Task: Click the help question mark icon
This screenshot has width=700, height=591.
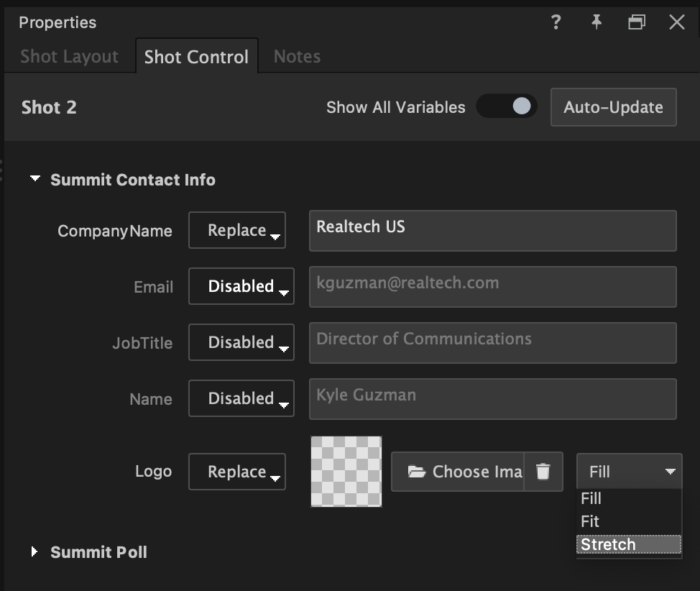Action: [x=555, y=22]
